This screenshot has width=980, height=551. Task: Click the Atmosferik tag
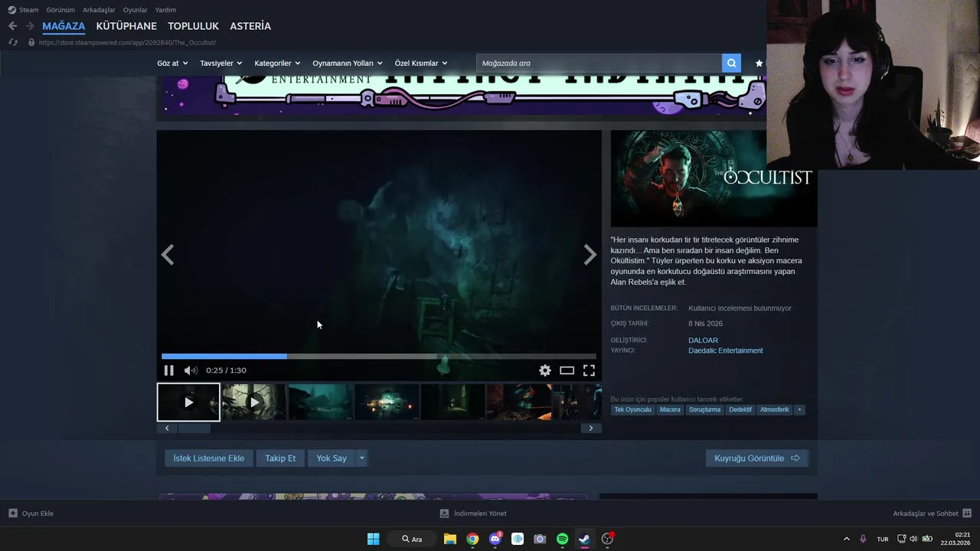tap(774, 410)
